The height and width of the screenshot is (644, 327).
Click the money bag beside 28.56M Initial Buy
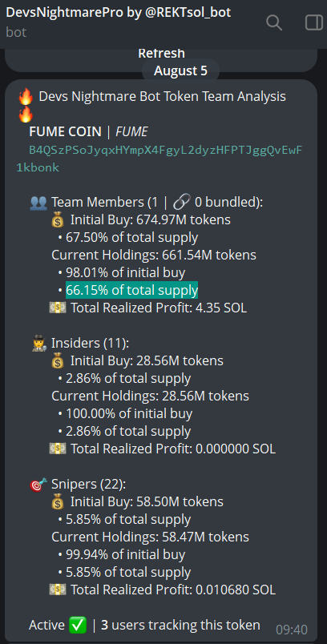pos(58,361)
